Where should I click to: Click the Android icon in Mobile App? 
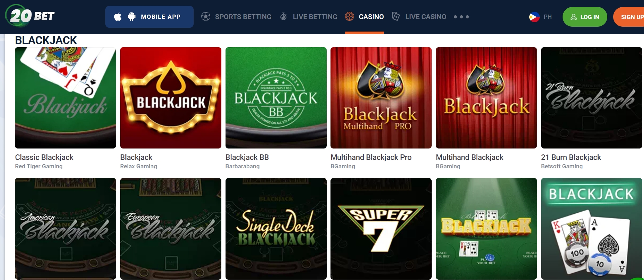click(132, 17)
